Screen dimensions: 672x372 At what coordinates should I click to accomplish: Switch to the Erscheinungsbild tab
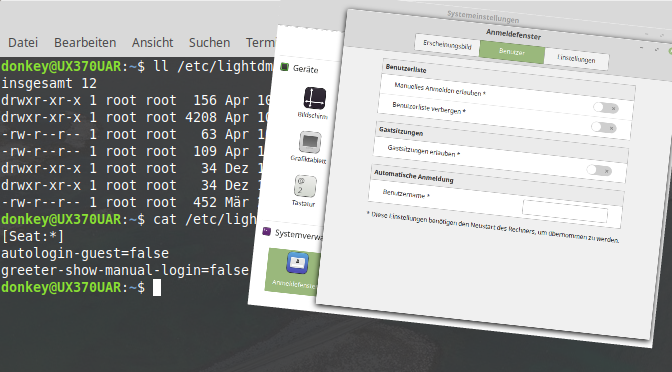pyautogui.click(x=447, y=45)
